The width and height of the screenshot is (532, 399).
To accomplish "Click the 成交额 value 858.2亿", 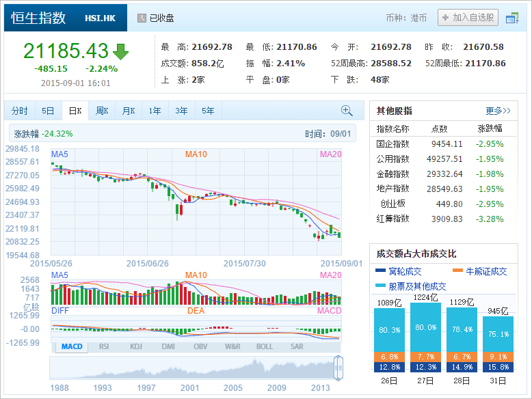I will coord(208,64).
